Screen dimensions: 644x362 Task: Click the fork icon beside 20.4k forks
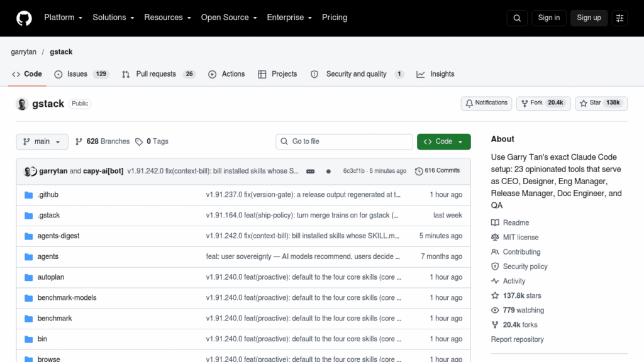click(x=495, y=325)
